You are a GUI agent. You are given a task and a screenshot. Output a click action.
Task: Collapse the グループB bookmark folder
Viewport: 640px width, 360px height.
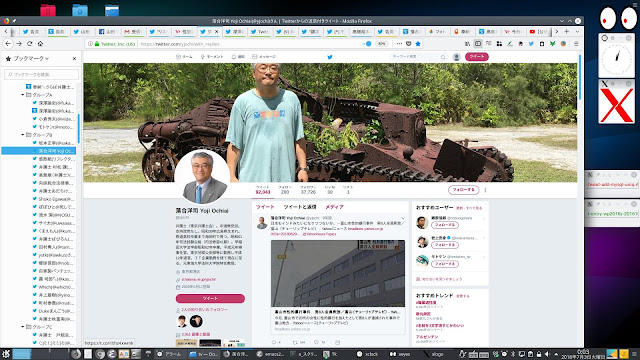coord(23,135)
